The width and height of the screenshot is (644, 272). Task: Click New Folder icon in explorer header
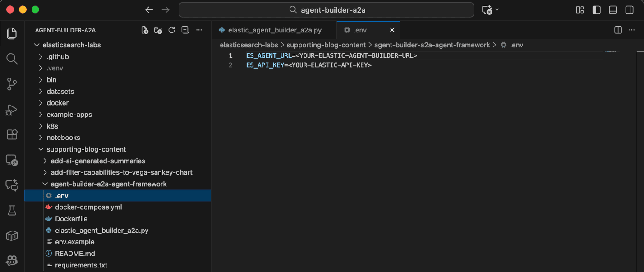[158, 30]
